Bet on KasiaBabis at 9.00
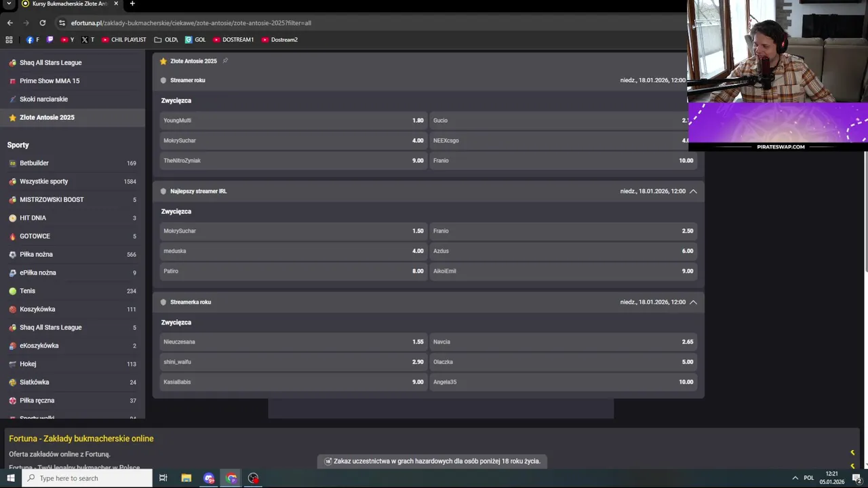Image resolution: width=868 pixels, height=488 pixels. [294, 382]
